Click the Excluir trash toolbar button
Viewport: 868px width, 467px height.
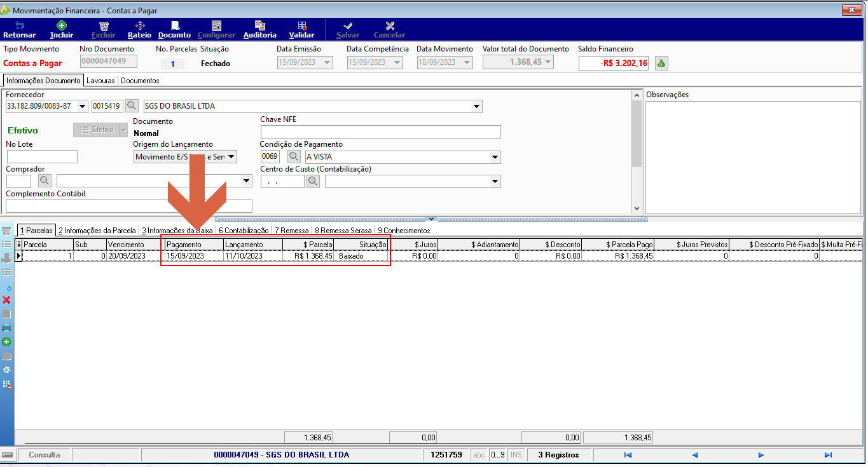click(104, 30)
